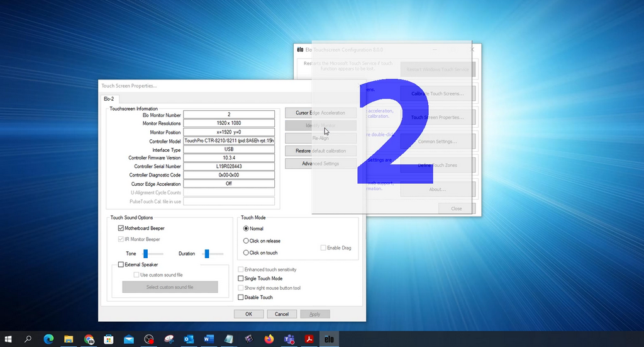The height and width of the screenshot is (347, 644).
Task: Click Calibrate Touch Screens in Elo configuration window
Action: tap(438, 93)
